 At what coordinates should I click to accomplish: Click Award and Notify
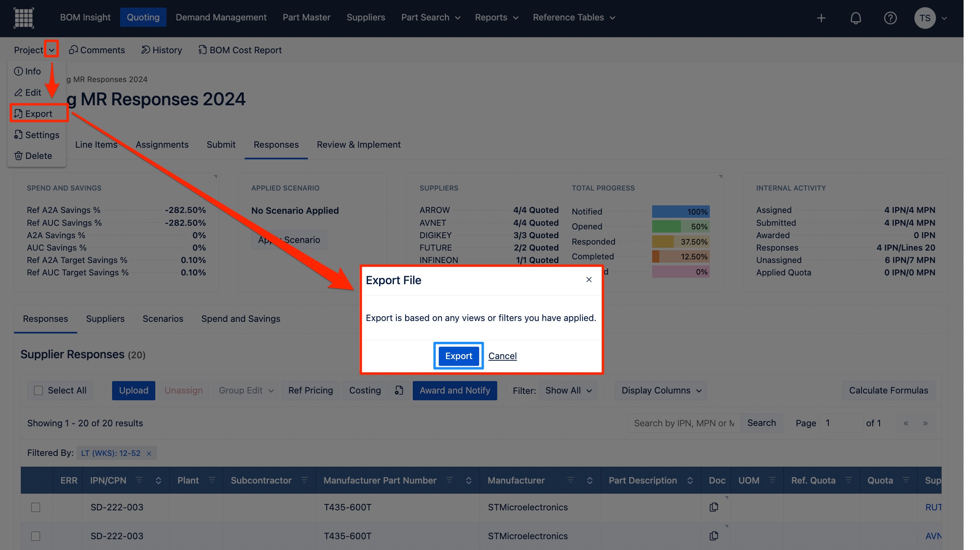[455, 390]
